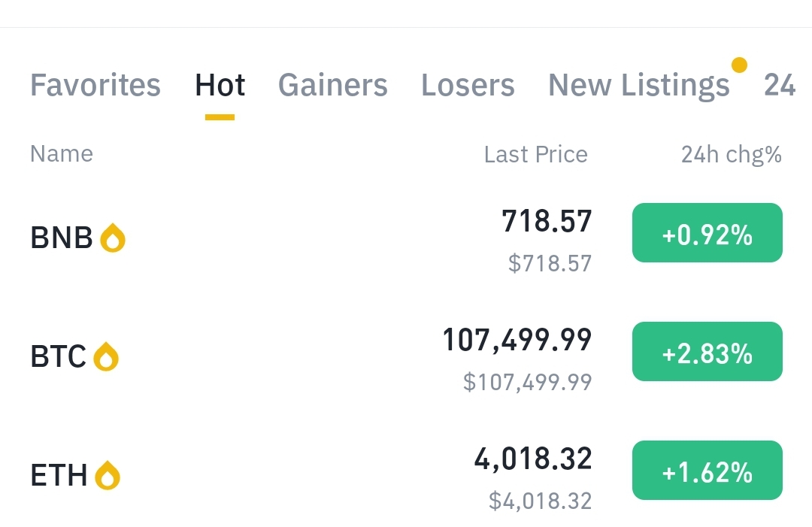
Task: Sort by the Last Price column header
Action: pos(535,155)
